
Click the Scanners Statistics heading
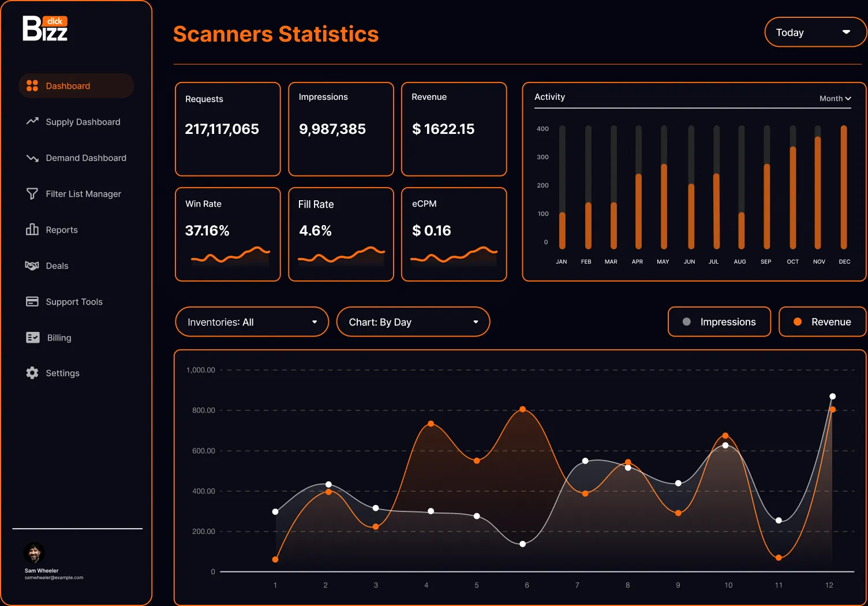point(276,34)
